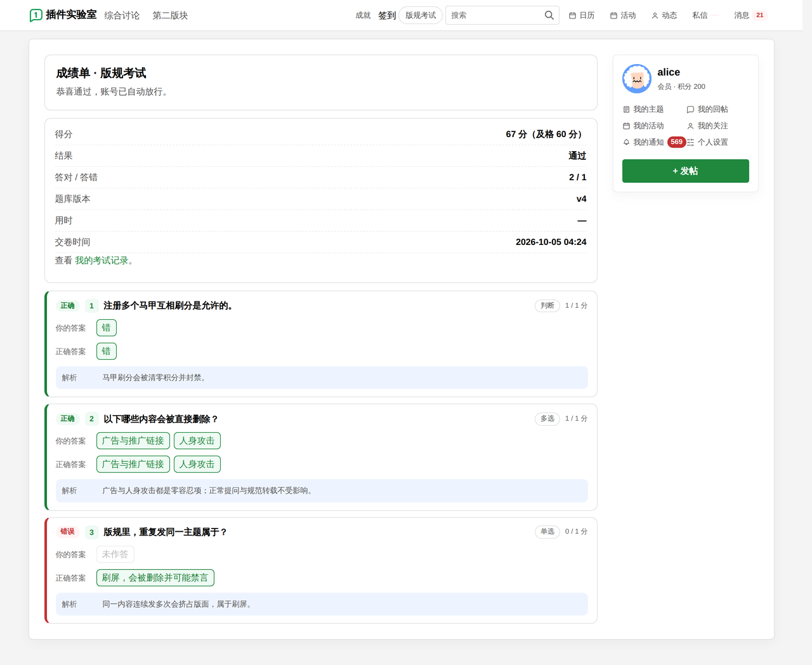
Task: Click the 成绩单 · 版规考试 heading
Action: point(101,74)
